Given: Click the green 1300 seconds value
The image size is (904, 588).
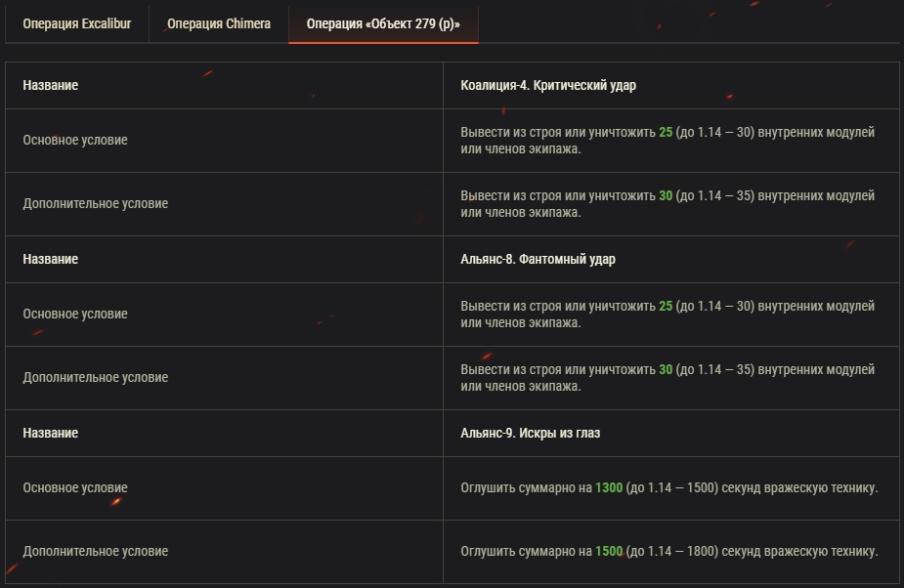Looking at the screenshot, I should (x=609, y=487).
